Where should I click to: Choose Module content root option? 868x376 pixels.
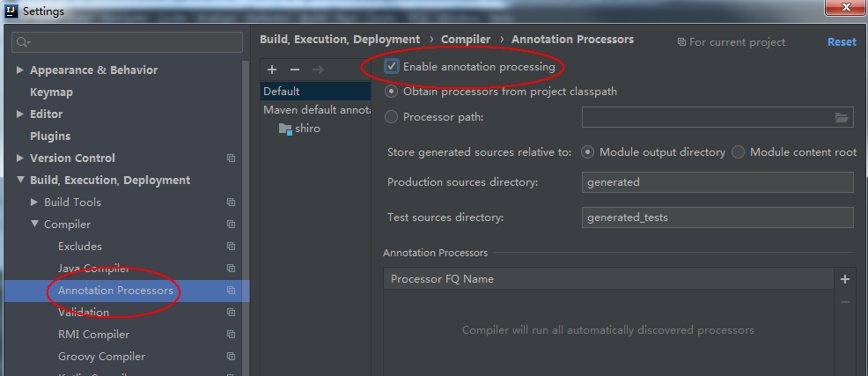click(x=738, y=152)
